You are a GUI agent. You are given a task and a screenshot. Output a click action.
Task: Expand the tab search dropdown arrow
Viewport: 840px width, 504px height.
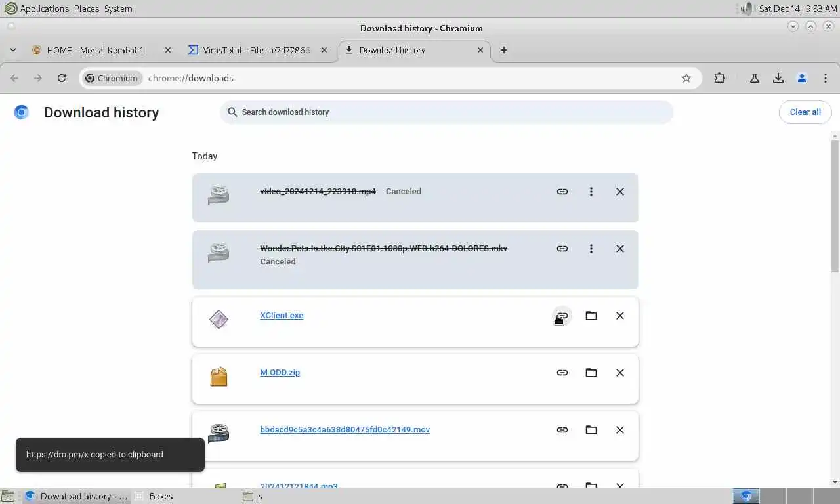[x=12, y=50]
